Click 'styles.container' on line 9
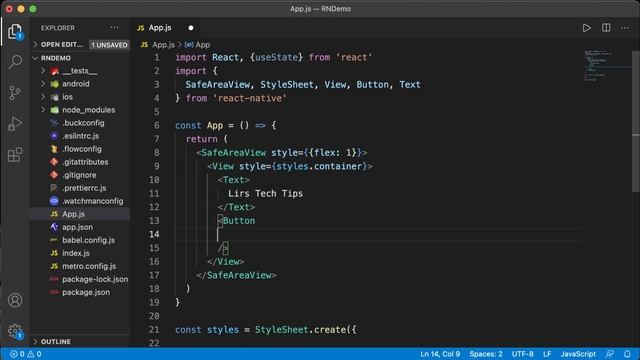Image resolution: width=640 pixels, height=360 pixels. click(x=319, y=167)
